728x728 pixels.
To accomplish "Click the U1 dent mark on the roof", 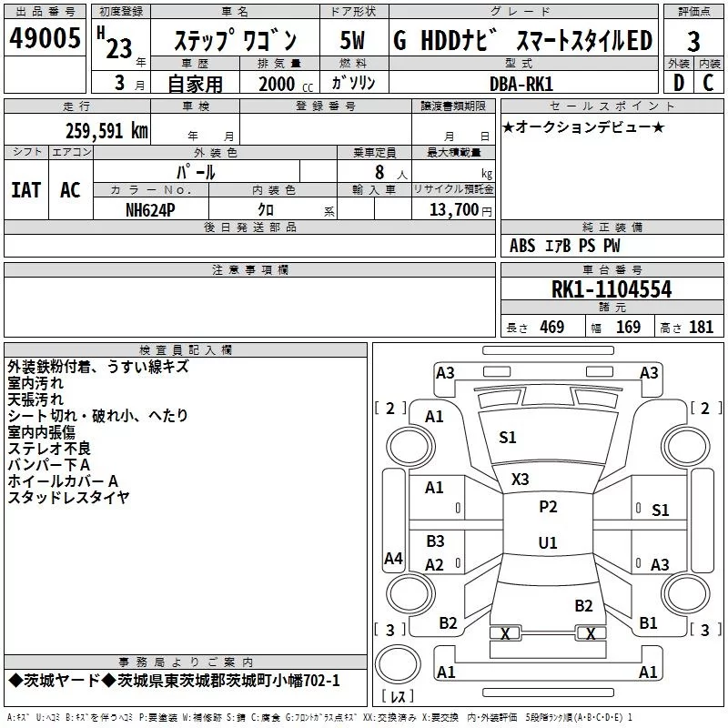I will (x=548, y=542).
